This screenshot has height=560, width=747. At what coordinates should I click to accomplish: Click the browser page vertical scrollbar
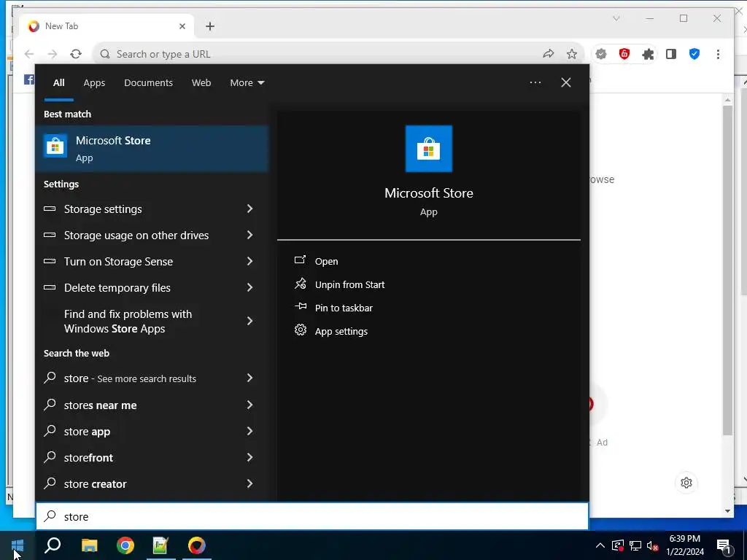tap(727, 271)
